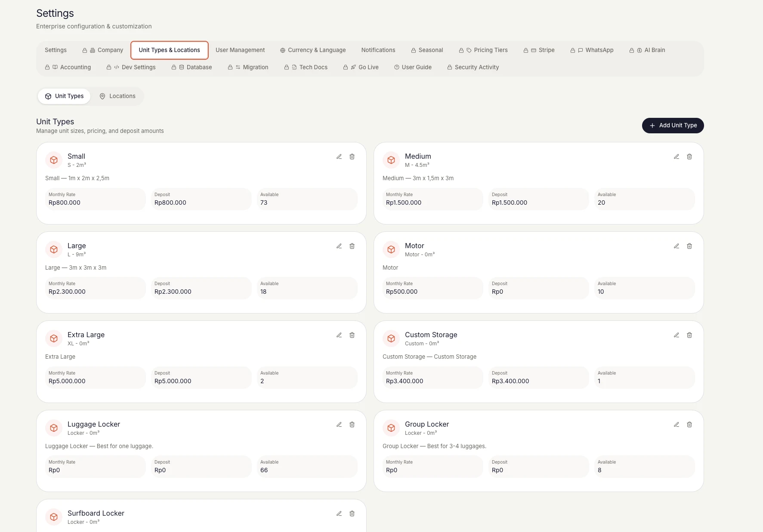
Task: Open the Settings tab
Action: [56, 50]
